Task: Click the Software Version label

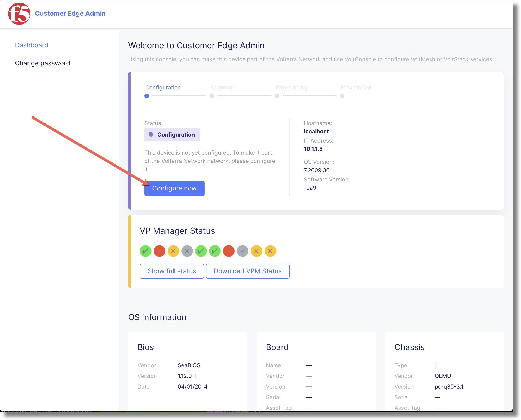Action: [x=327, y=180]
